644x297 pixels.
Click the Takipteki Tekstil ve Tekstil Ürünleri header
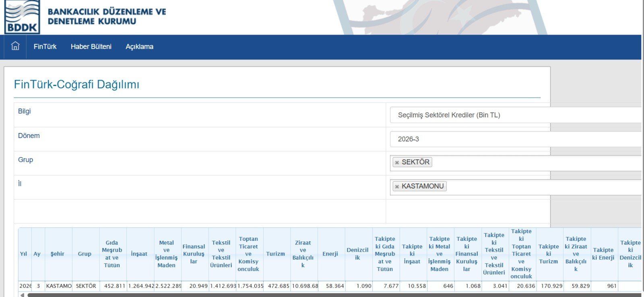[x=495, y=254]
